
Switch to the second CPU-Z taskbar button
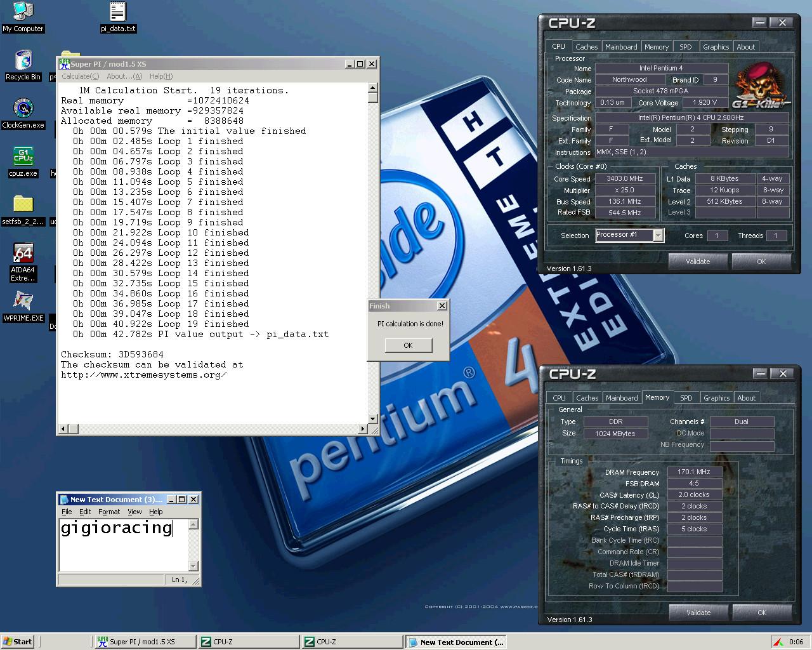click(x=351, y=642)
